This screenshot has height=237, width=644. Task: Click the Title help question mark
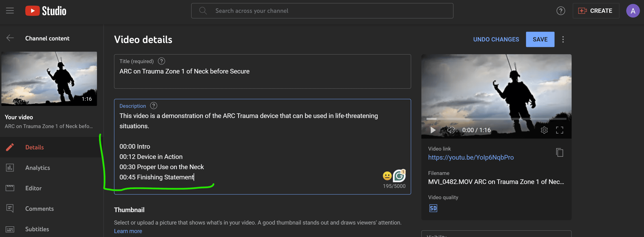tap(161, 61)
